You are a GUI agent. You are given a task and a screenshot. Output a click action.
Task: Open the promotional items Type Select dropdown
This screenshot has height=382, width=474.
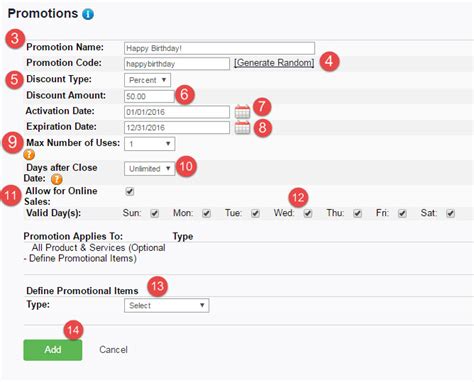point(167,305)
